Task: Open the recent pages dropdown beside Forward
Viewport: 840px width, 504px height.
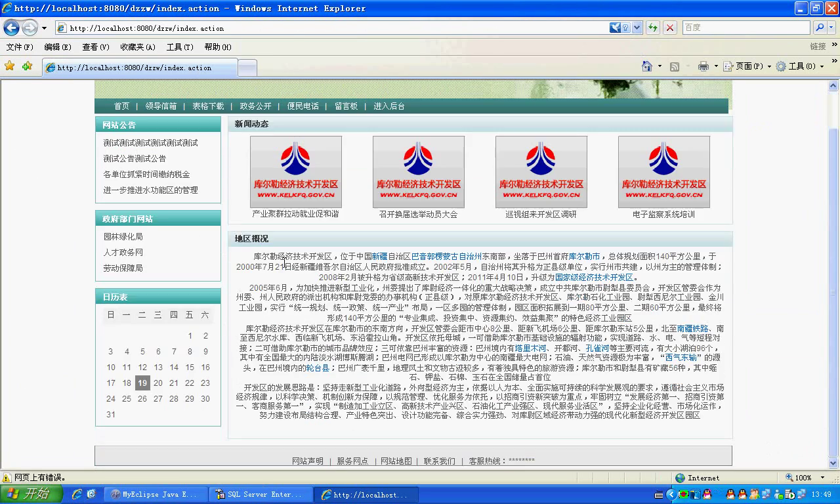Action: pos(44,28)
